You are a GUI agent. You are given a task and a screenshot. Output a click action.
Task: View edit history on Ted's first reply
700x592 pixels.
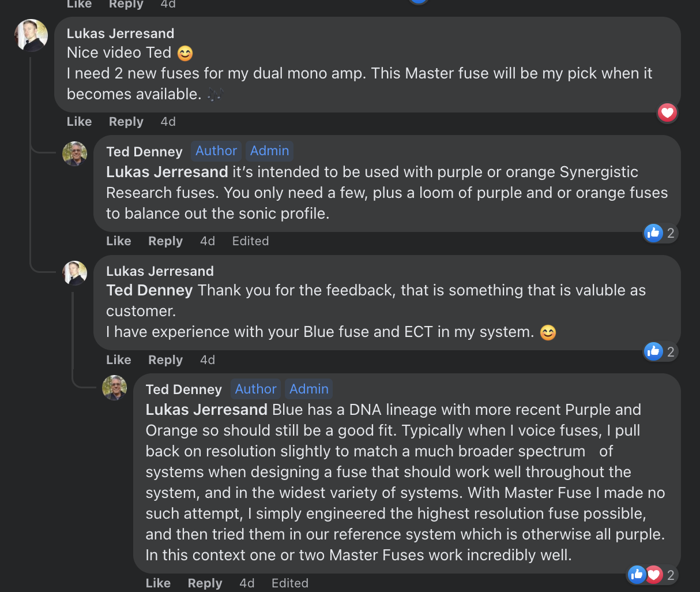click(250, 241)
